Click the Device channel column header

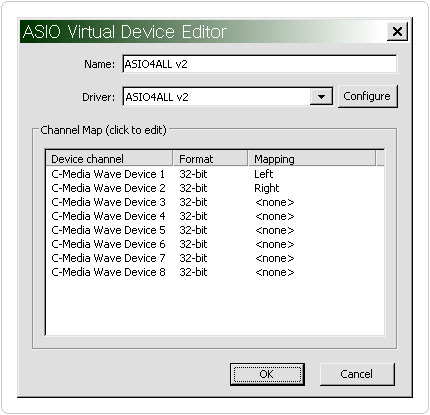tap(109, 159)
